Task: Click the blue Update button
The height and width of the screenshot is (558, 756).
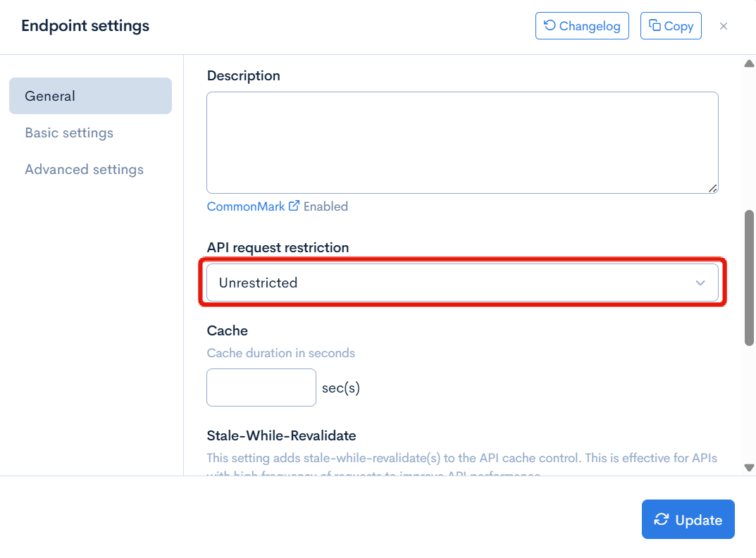Action: pyautogui.click(x=688, y=520)
